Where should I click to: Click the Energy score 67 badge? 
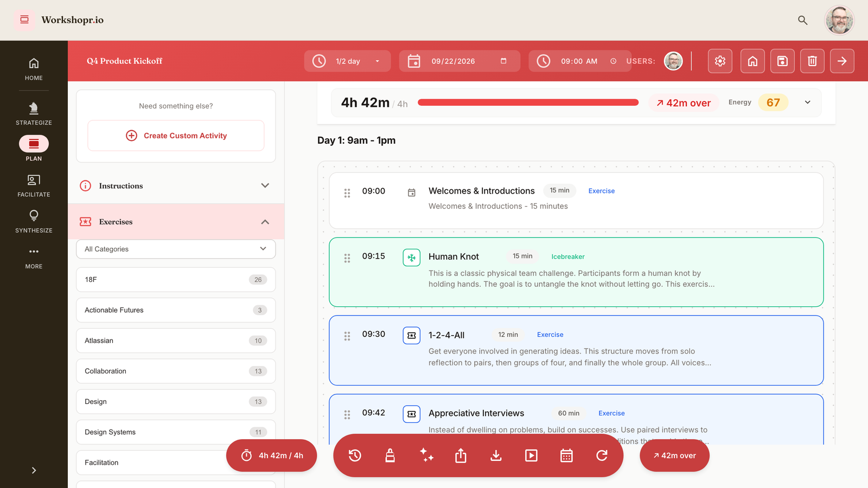tap(773, 102)
